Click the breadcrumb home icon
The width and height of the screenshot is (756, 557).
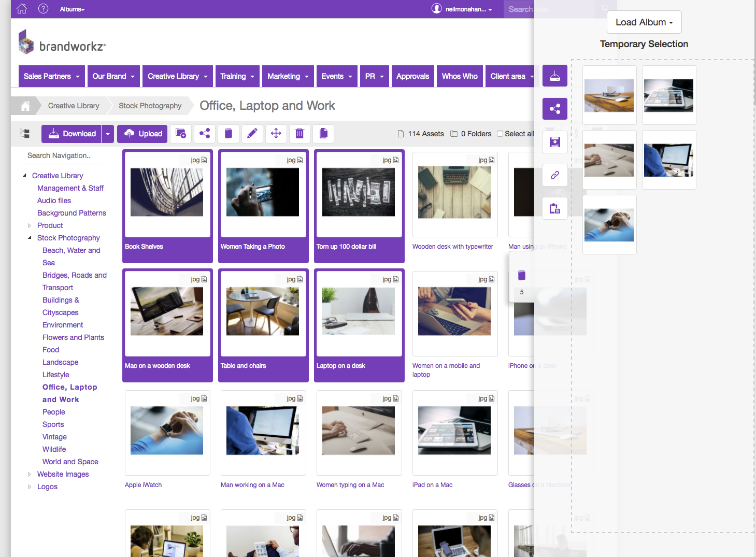click(25, 106)
